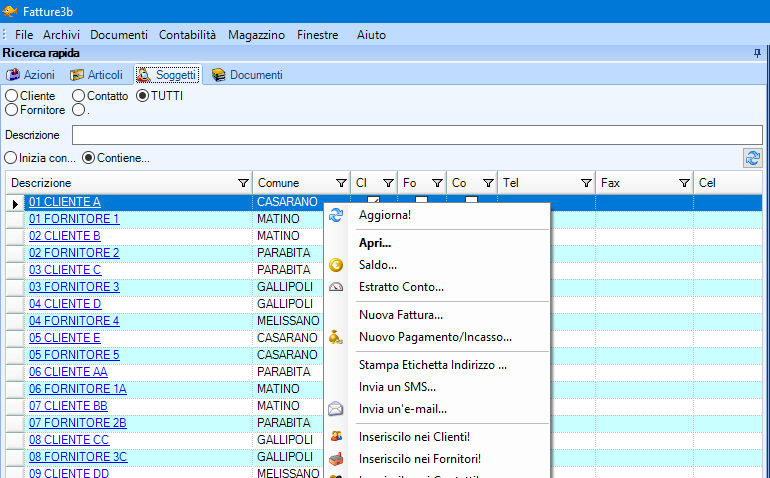
Task: Choose Estratto Conto... in context menu
Action: point(401,287)
